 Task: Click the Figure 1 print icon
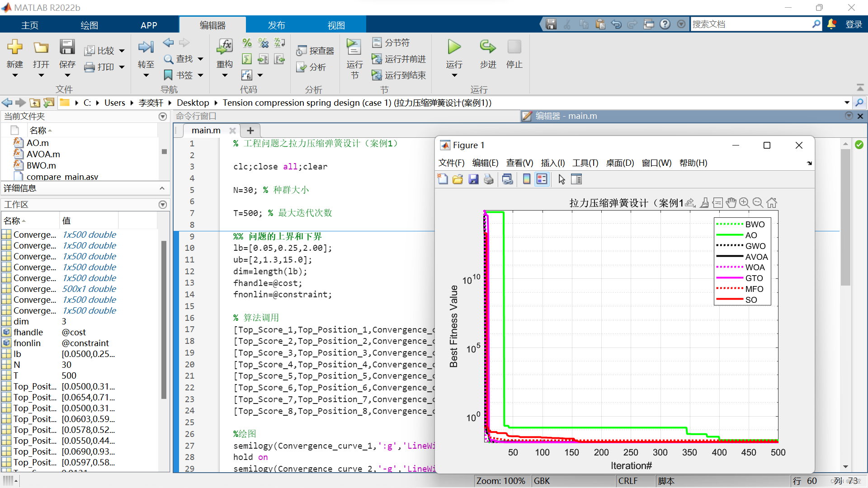click(488, 179)
